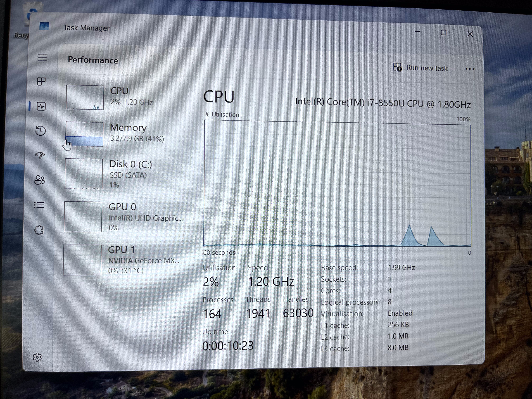Click the L2 cache 1.0 MB value
Image resolution: width=532 pixels, height=399 pixels.
pos(398,336)
